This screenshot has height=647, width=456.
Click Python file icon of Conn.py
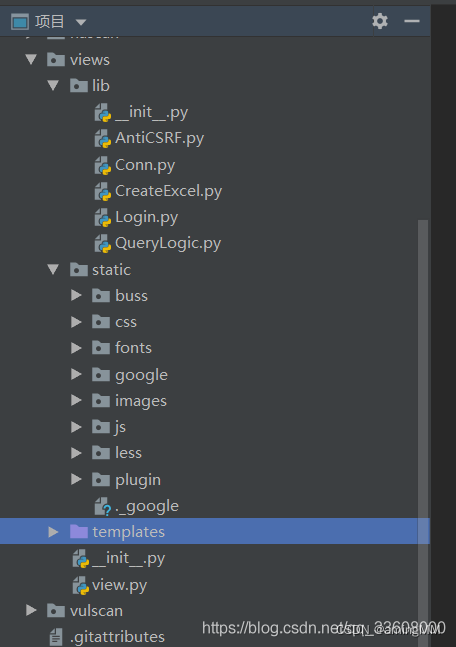click(x=103, y=165)
